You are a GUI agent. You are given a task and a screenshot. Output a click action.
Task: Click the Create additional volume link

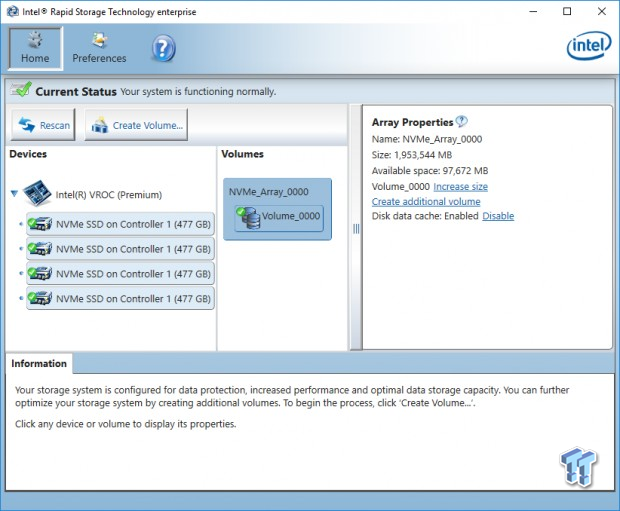click(426, 202)
